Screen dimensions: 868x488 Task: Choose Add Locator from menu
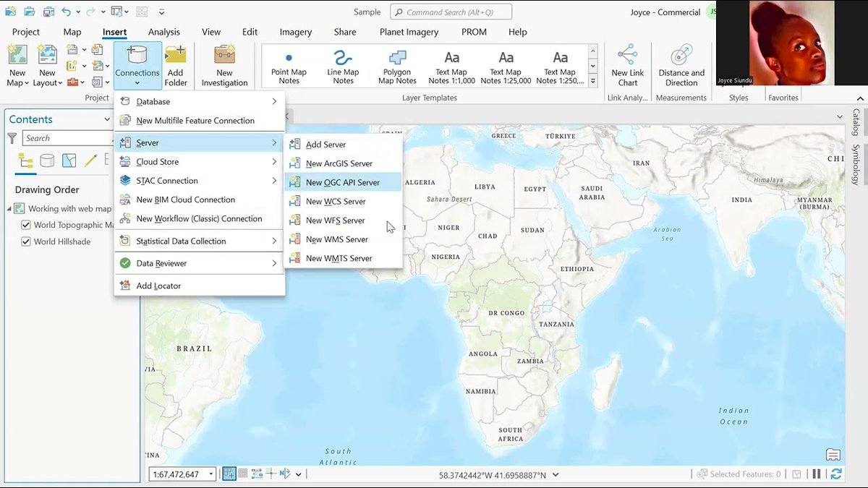[x=199, y=286]
